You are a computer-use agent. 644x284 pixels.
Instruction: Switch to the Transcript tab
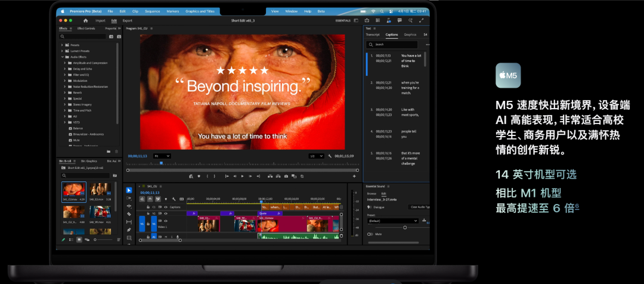[x=372, y=35]
